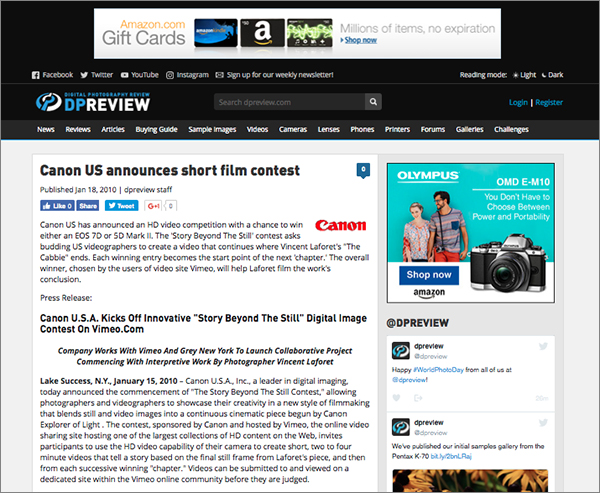
Task: Click Shop now in Olympus ad
Action: pyautogui.click(x=429, y=275)
